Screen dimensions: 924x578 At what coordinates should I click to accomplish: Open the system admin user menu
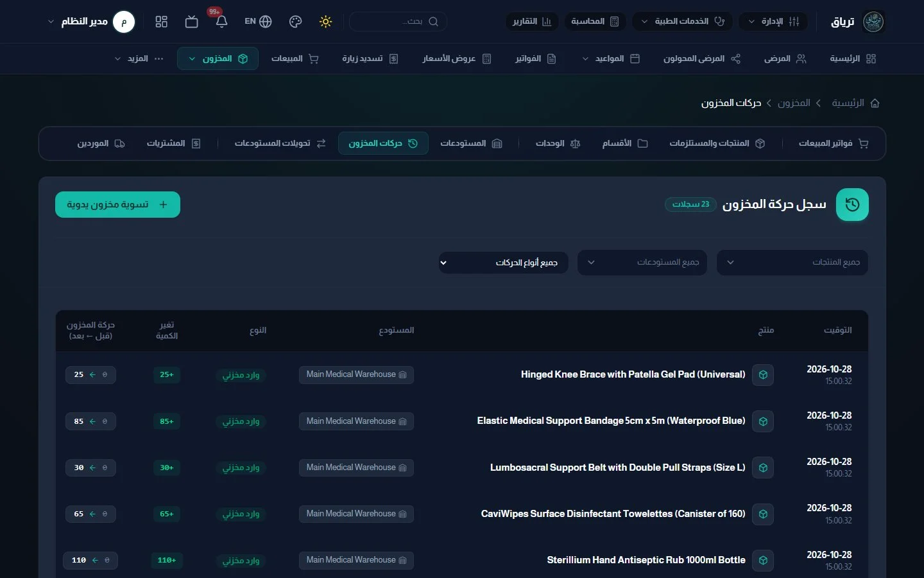click(x=91, y=22)
